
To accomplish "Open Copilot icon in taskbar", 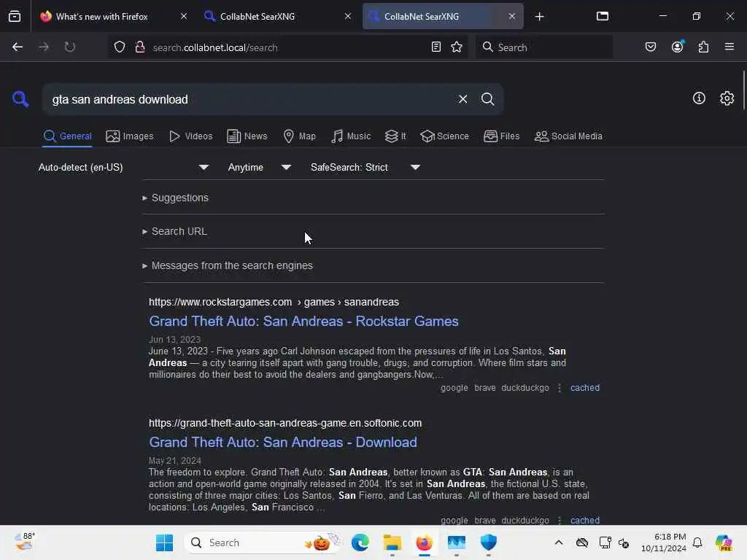I will (724, 542).
